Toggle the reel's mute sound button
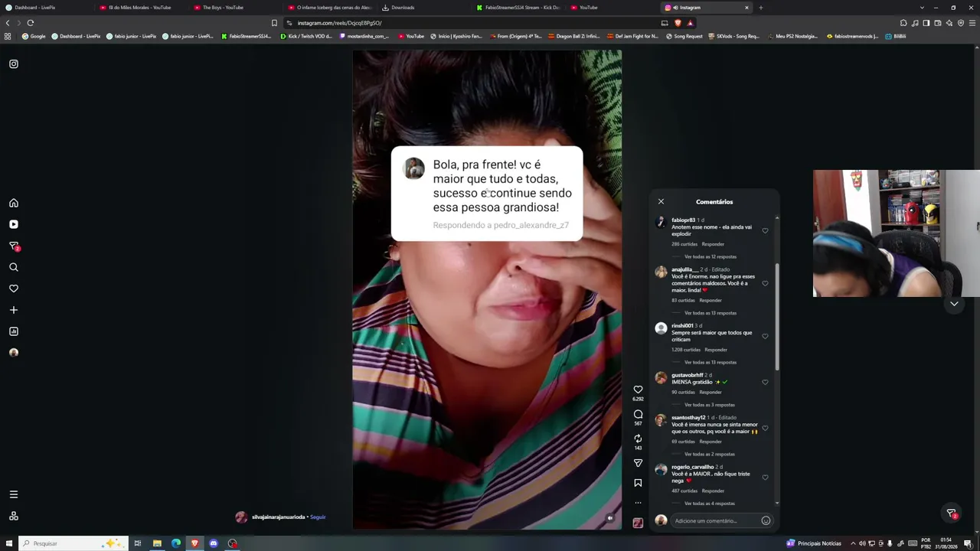 click(610, 518)
